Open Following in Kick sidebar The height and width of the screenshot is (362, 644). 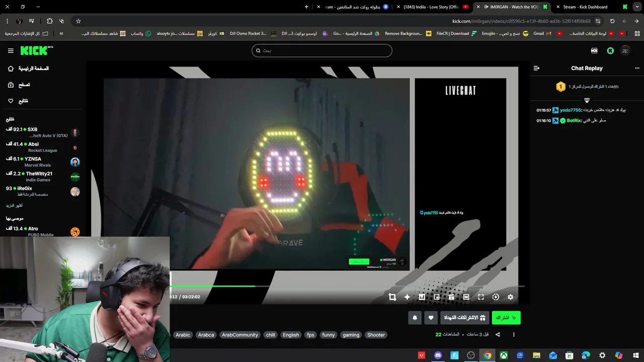[x=18, y=101]
